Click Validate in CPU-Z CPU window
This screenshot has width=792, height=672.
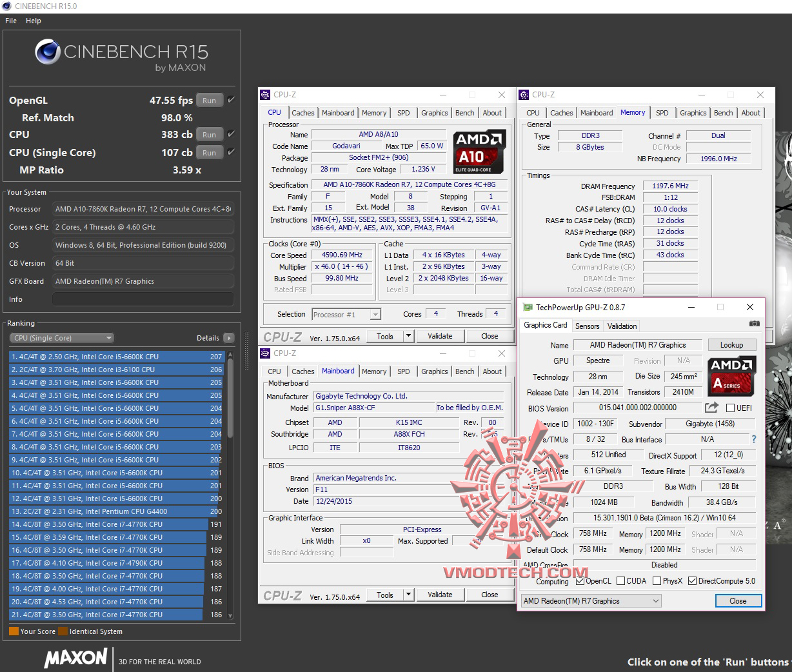click(x=440, y=336)
